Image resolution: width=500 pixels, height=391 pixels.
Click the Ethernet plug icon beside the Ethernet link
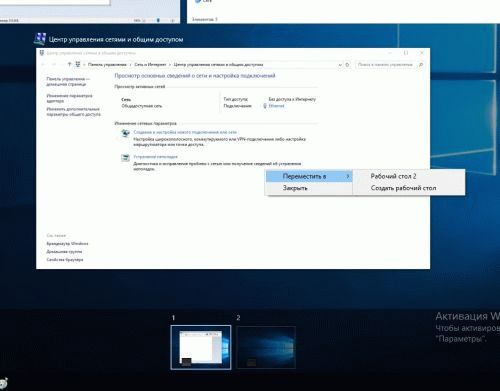[x=265, y=106]
